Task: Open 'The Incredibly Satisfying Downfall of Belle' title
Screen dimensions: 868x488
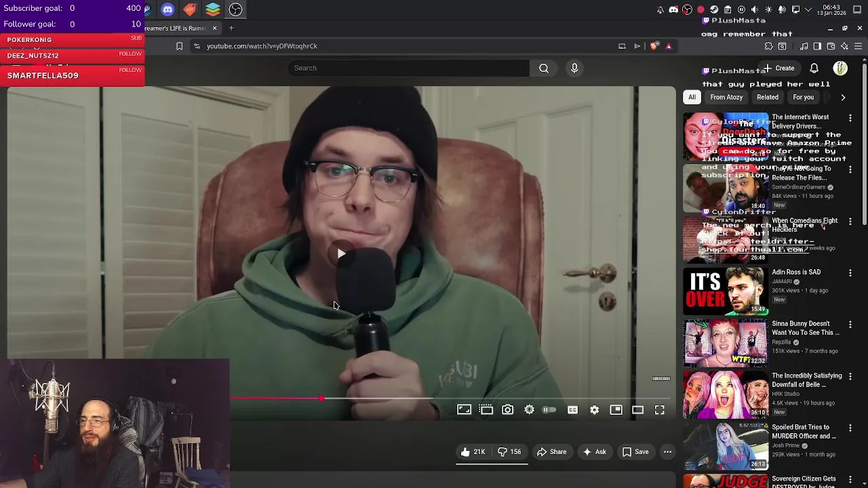Action: [806, 380]
